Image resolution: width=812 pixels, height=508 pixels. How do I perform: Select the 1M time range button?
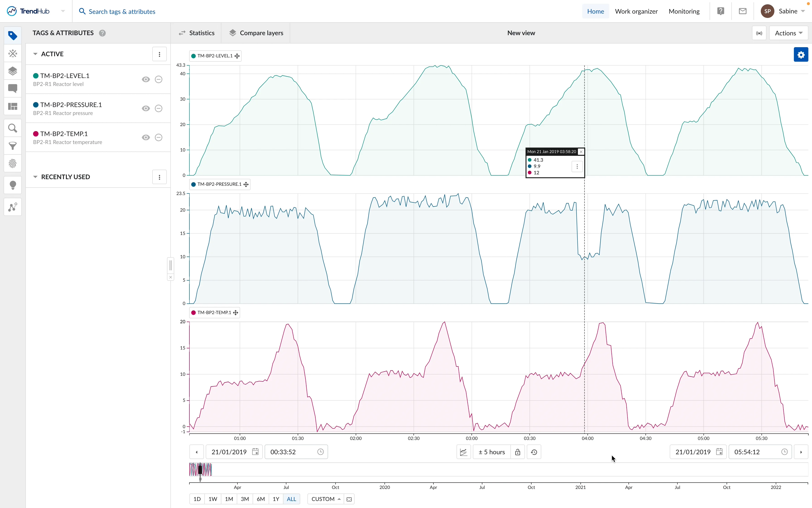point(229,499)
